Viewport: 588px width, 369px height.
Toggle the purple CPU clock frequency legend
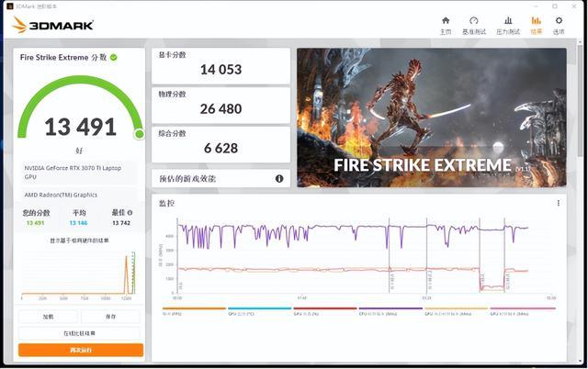coord(390,311)
